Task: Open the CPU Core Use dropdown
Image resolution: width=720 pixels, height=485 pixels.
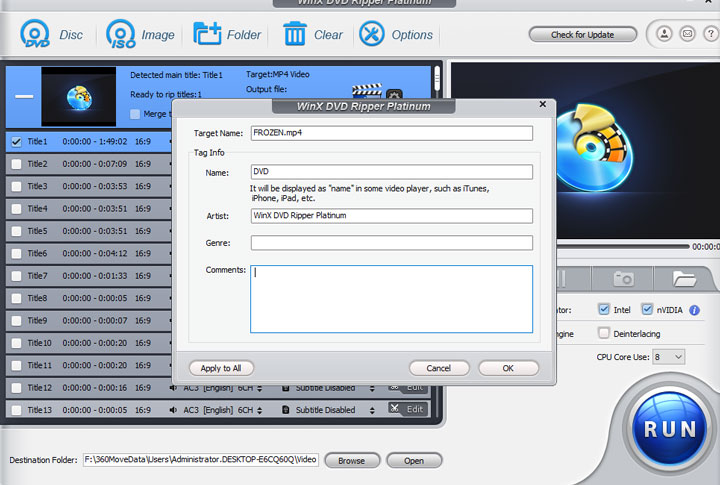Action: coord(669,357)
